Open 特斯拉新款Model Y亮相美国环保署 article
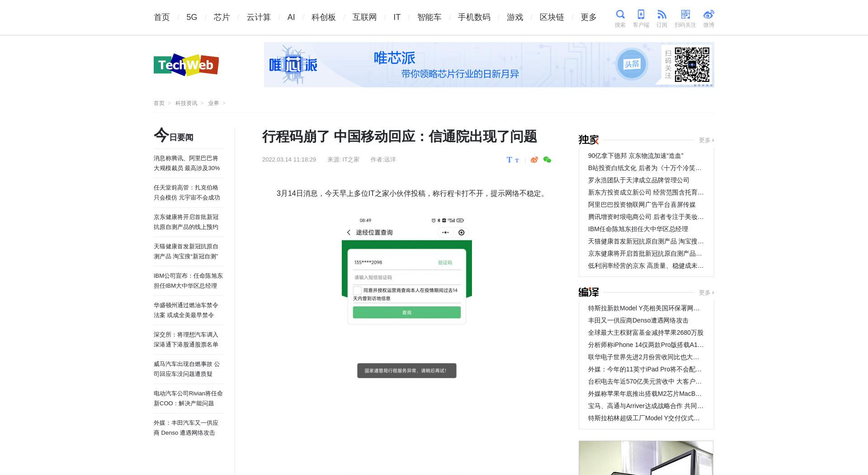The image size is (868, 475). click(644, 308)
